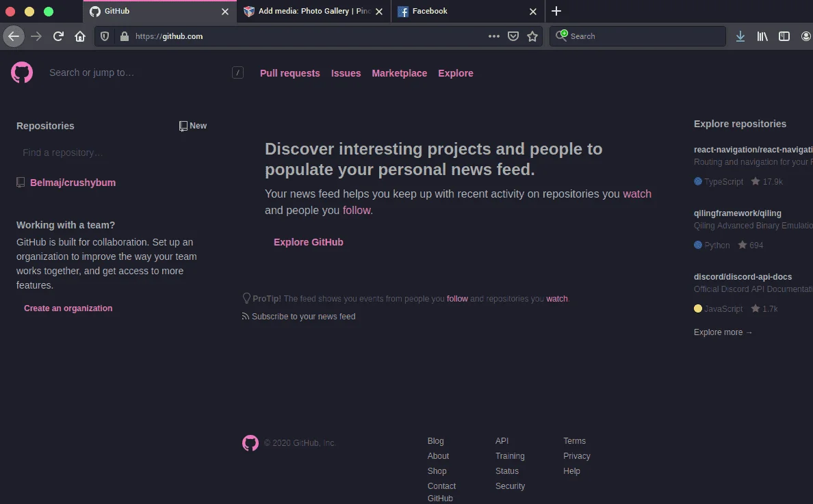
Task: Click the tracking protection shield icon
Action: (105, 36)
